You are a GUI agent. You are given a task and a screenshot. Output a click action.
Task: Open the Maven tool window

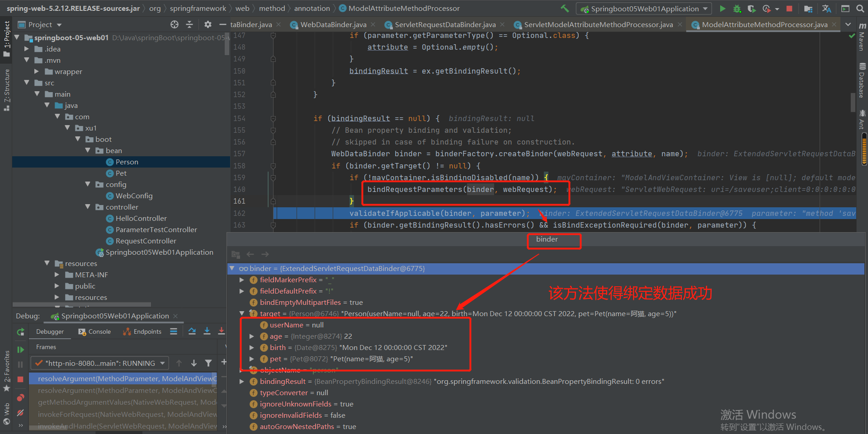[862, 36]
